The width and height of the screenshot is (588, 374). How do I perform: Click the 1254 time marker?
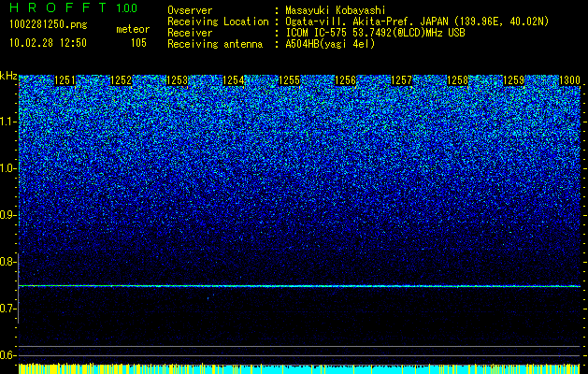point(234,80)
